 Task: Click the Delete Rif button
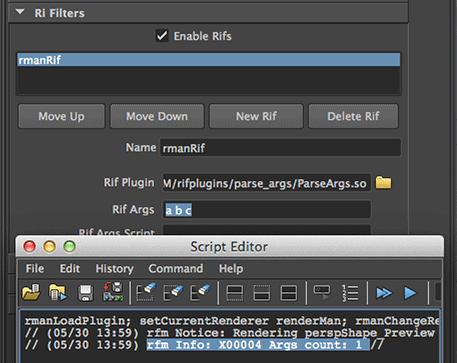(x=353, y=116)
